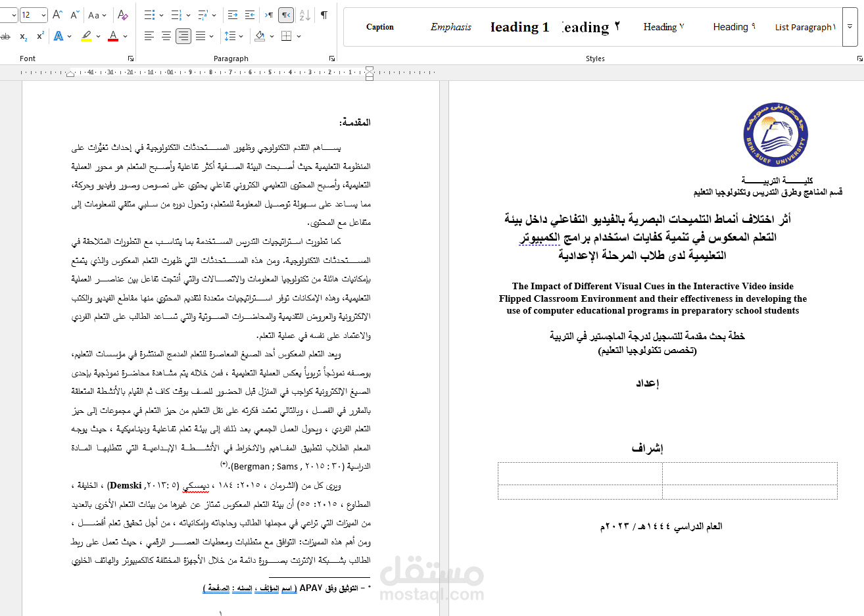Viewport: 864px width, 616px height.
Task: Click the second indent button
Action: pos(249,14)
